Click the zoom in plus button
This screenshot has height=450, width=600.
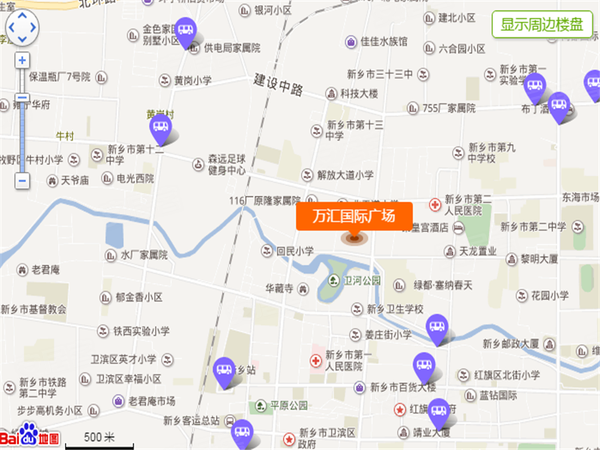point(22,60)
